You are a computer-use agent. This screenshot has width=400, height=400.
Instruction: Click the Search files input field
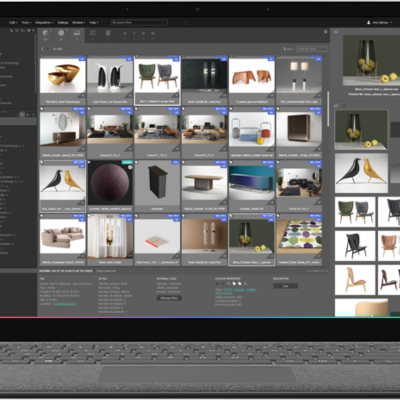139,23
